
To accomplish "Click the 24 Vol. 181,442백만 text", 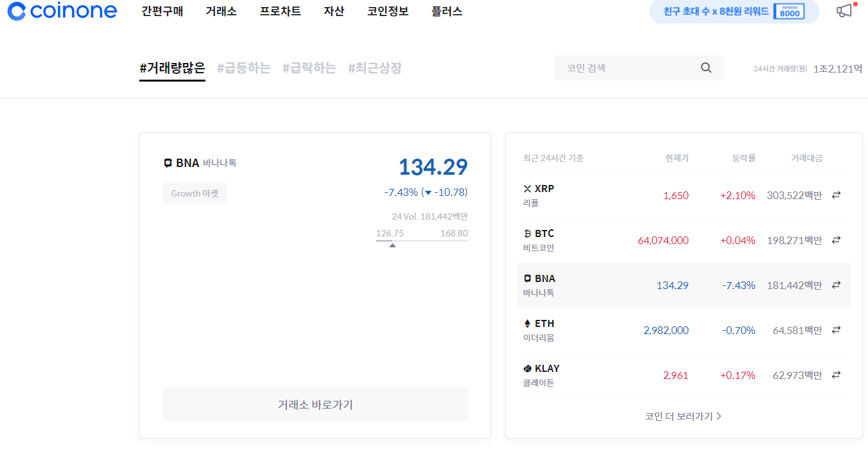I will coord(430,216).
